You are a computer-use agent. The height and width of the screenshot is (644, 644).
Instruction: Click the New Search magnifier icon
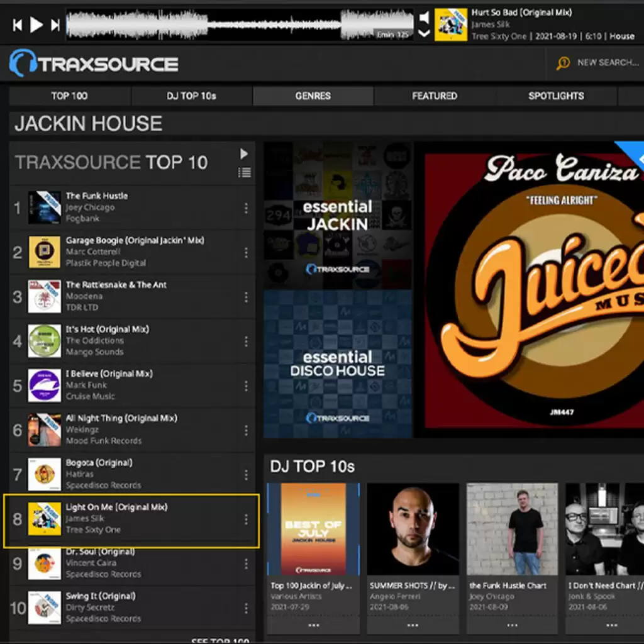[x=563, y=63]
